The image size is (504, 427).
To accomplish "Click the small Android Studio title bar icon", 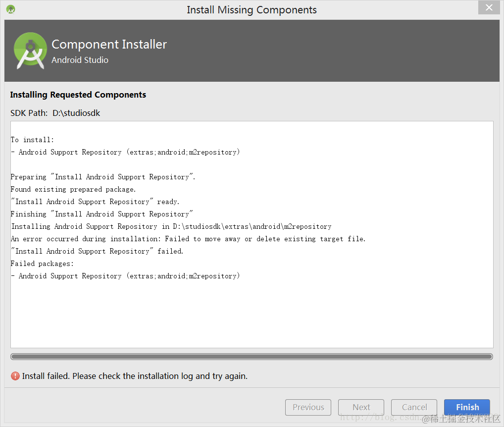I will pos(10,9).
